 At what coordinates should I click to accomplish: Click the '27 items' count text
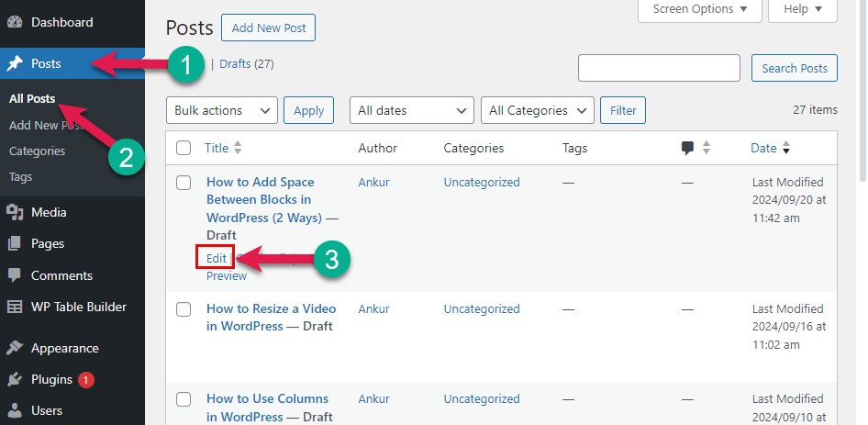click(x=815, y=110)
